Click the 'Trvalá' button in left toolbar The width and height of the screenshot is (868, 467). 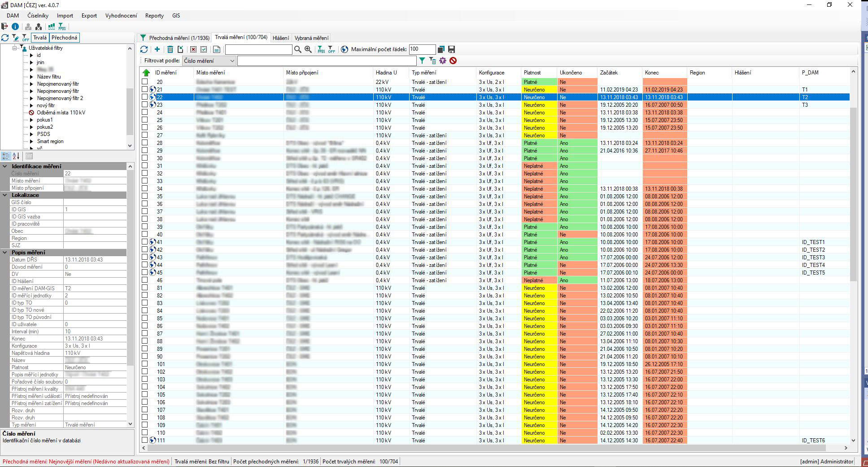40,38
